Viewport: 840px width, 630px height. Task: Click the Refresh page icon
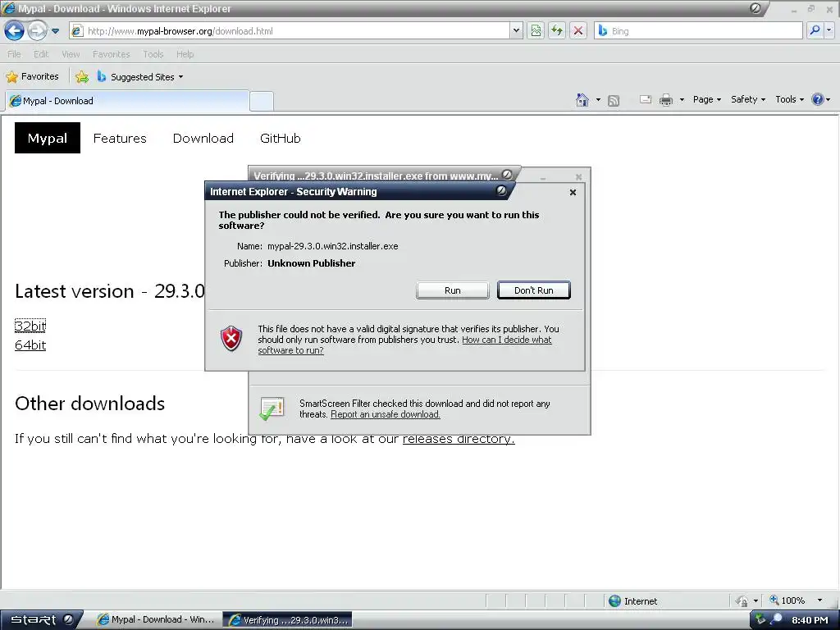[x=557, y=30]
